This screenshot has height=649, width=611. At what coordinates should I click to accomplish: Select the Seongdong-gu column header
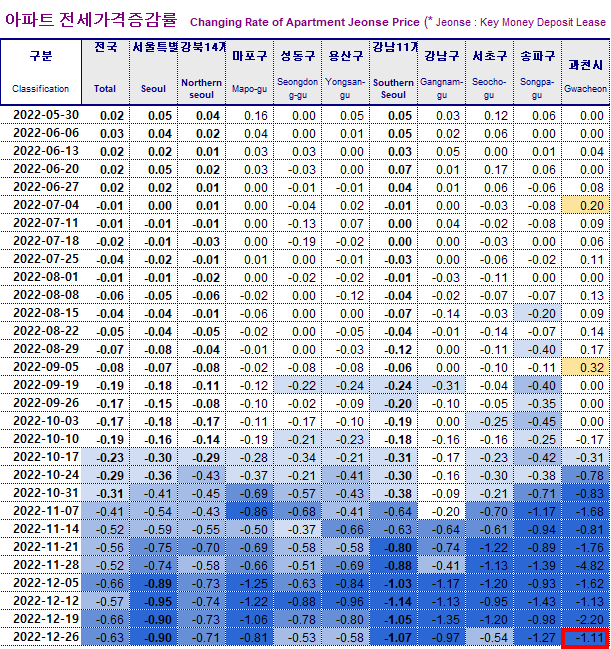click(298, 72)
